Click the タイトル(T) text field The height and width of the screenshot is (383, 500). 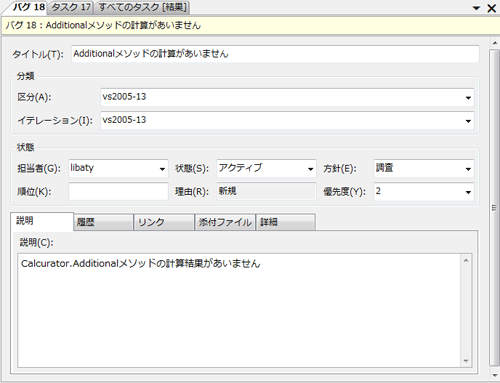tap(275, 54)
